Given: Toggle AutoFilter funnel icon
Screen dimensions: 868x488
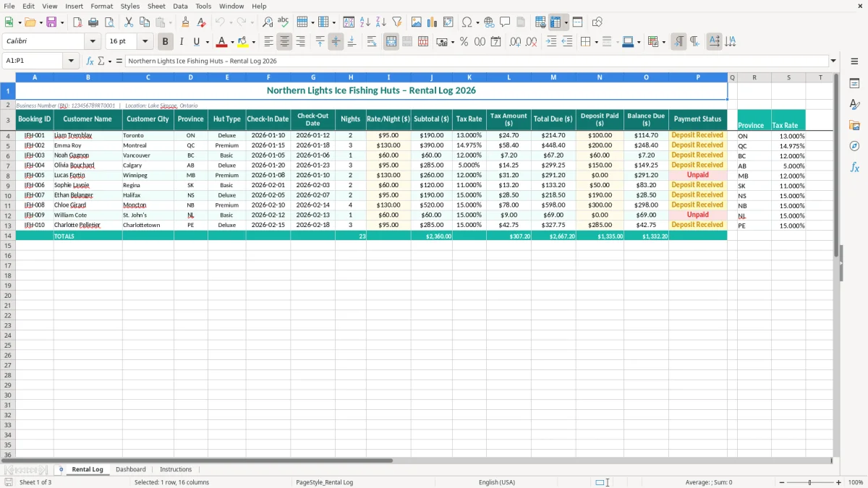Looking at the screenshot, I should 397,22.
